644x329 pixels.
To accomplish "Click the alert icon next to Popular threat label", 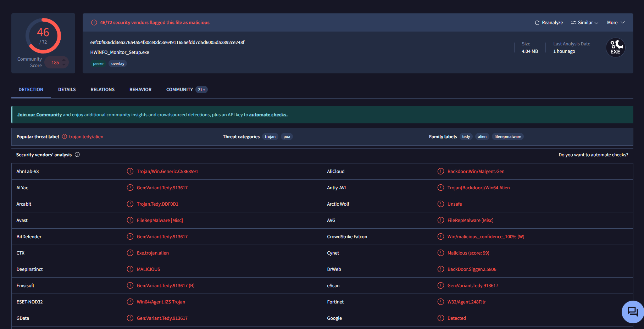I will (65, 136).
